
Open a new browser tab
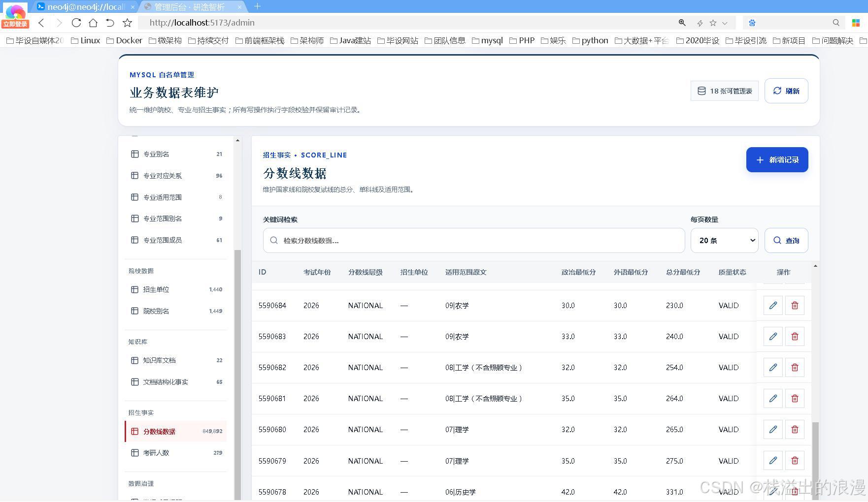pyautogui.click(x=257, y=6)
